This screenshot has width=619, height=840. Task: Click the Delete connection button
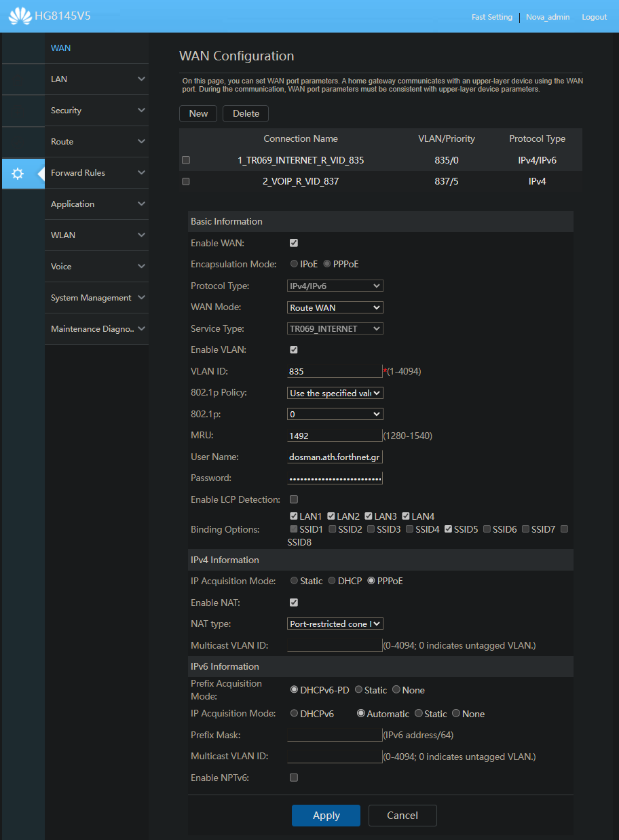246,113
